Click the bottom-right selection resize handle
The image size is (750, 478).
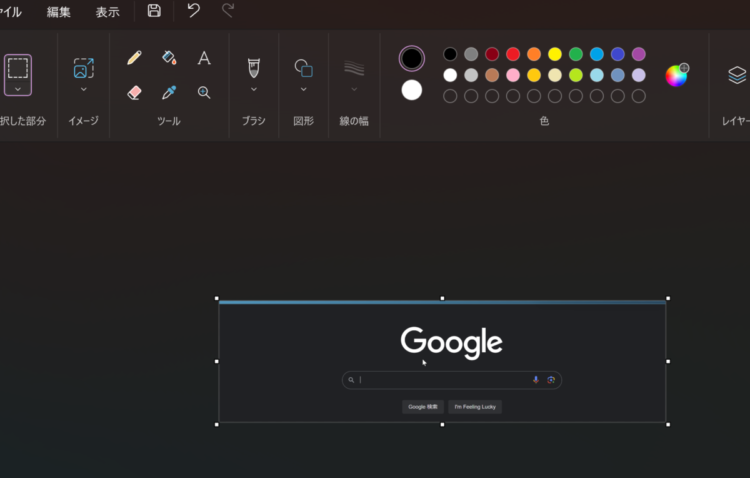[668, 424]
